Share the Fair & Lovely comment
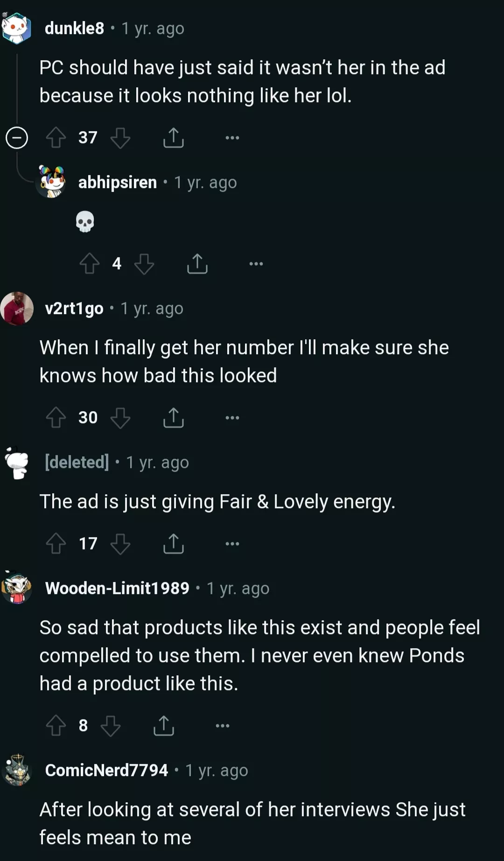This screenshot has height=861, width=504. [174, 544]
